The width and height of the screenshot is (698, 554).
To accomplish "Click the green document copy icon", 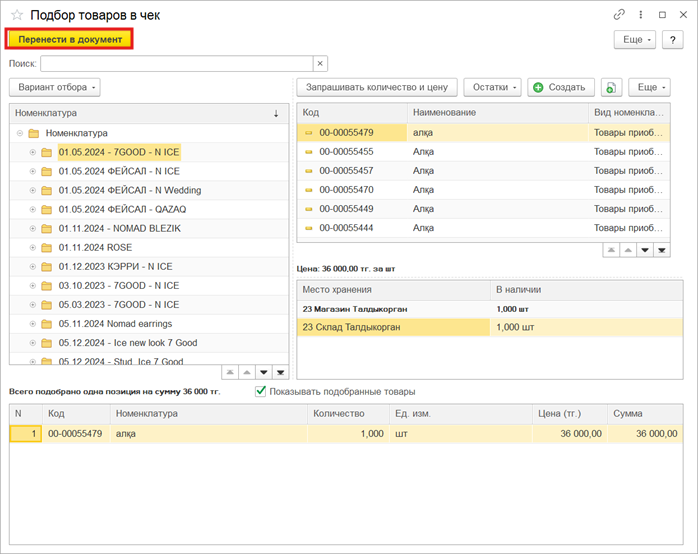I will [x=611, y=87].
